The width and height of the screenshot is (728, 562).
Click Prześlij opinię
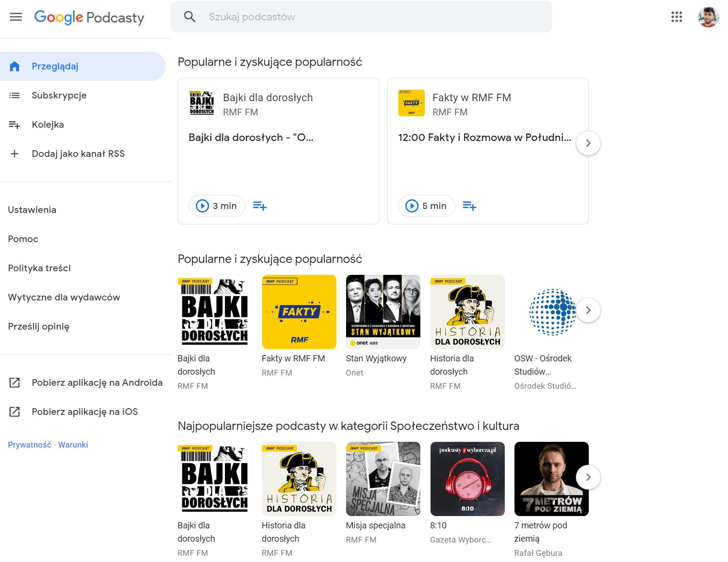pyautogui.click(x=38, y=327)
